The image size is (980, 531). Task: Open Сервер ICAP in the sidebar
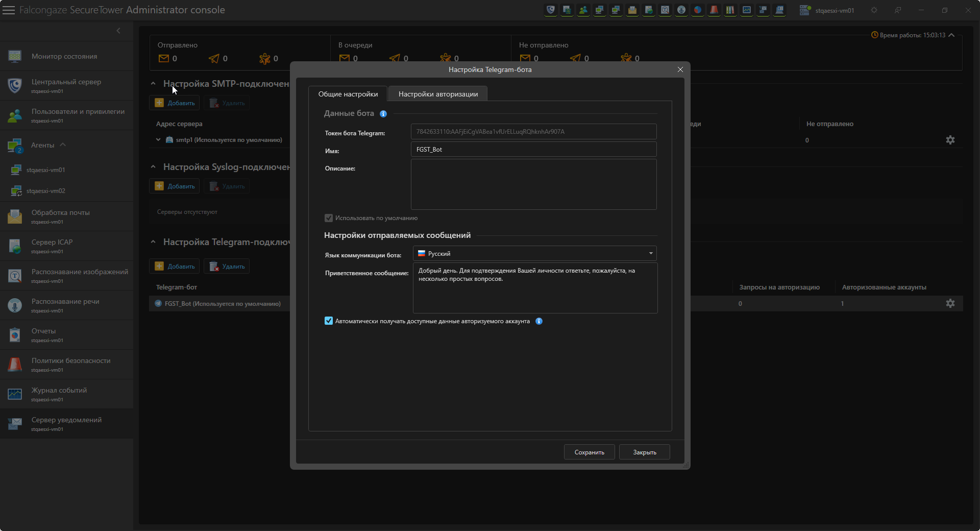click(66, 246)
